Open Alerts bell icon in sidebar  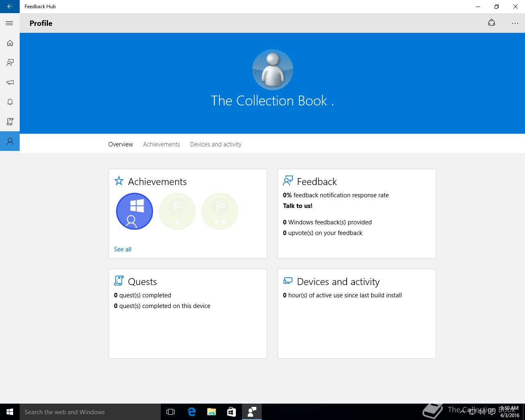pos(10,102)
